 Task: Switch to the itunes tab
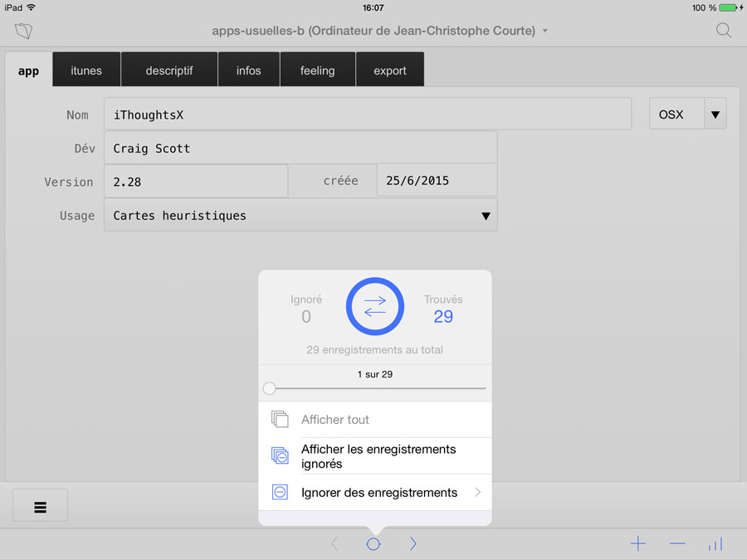[x=86, y=70]
